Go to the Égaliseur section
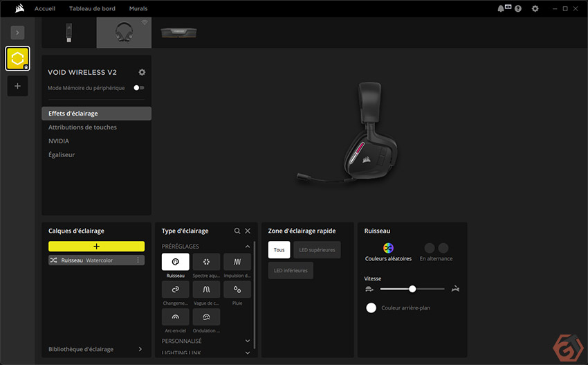This screenshot has width=588, height=365. pos(62,154)
